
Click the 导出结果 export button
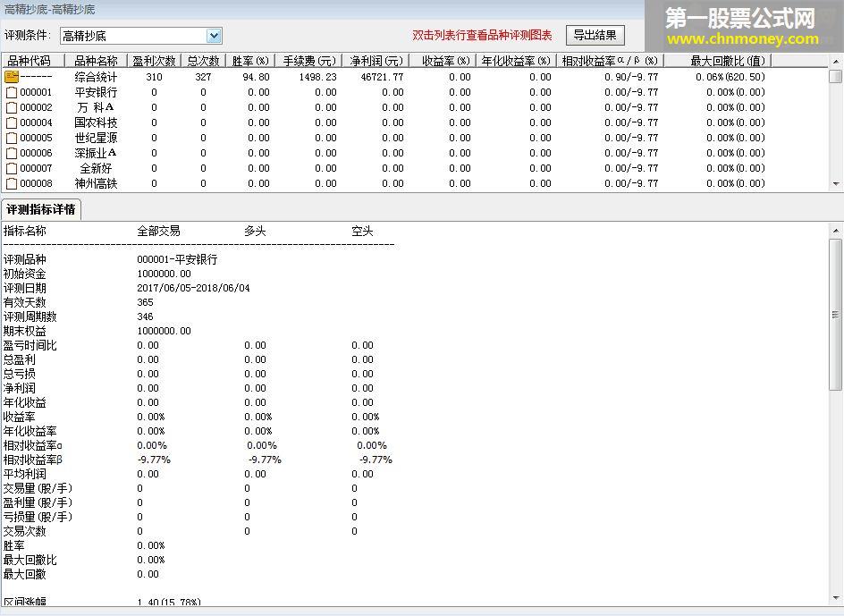pyautogui.click(x=595, y=36)
